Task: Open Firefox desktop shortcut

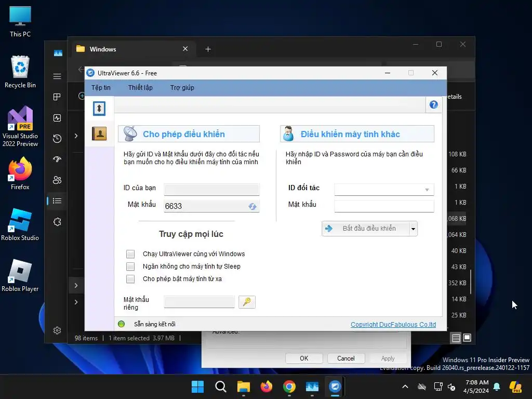Action: click(x=20, y=174)
